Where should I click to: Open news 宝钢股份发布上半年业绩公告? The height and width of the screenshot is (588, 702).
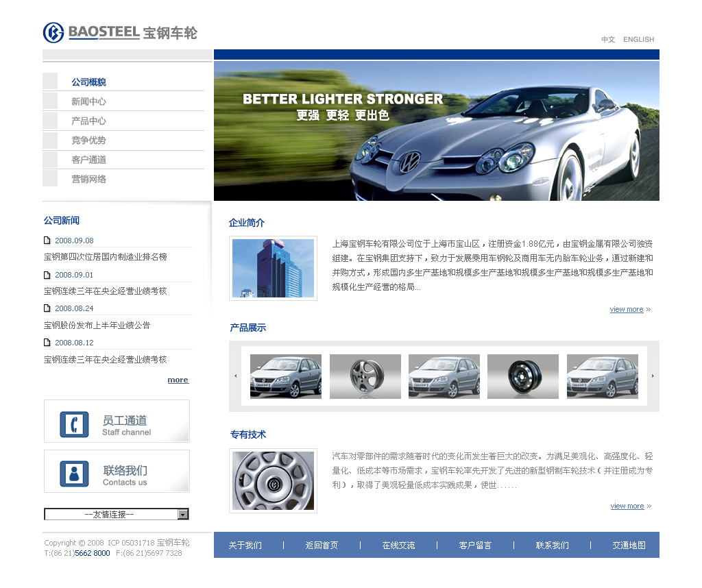point(97,326)
